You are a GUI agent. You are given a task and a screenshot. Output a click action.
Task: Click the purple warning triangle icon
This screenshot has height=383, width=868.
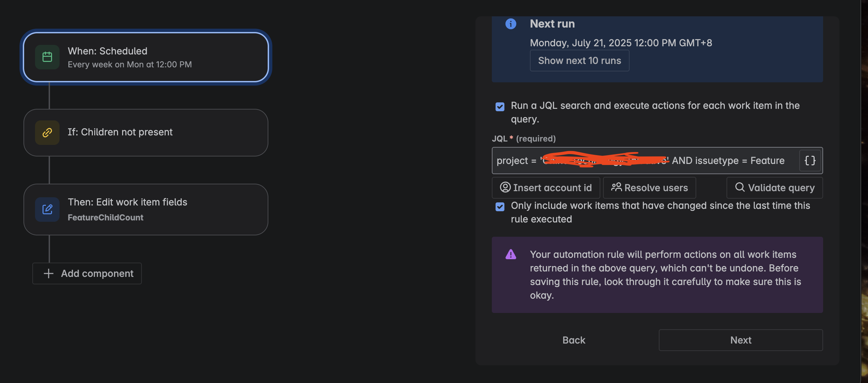(511, 254)
